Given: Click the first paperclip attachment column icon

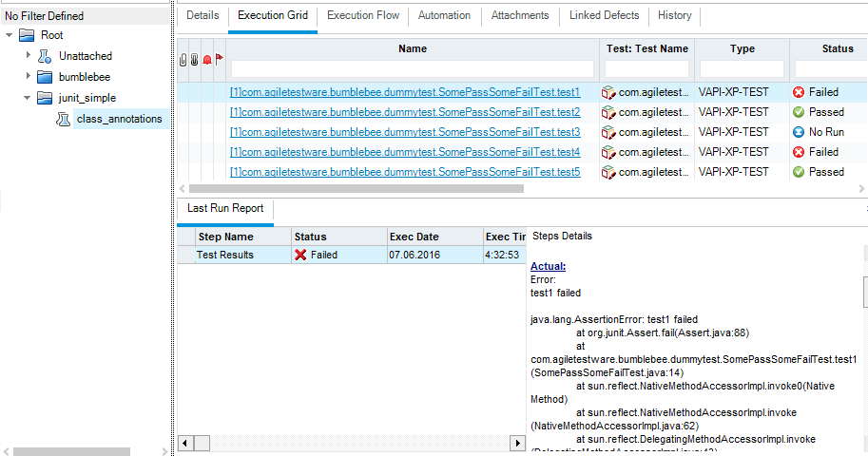Looking at the screenshot, I should 183,59.
